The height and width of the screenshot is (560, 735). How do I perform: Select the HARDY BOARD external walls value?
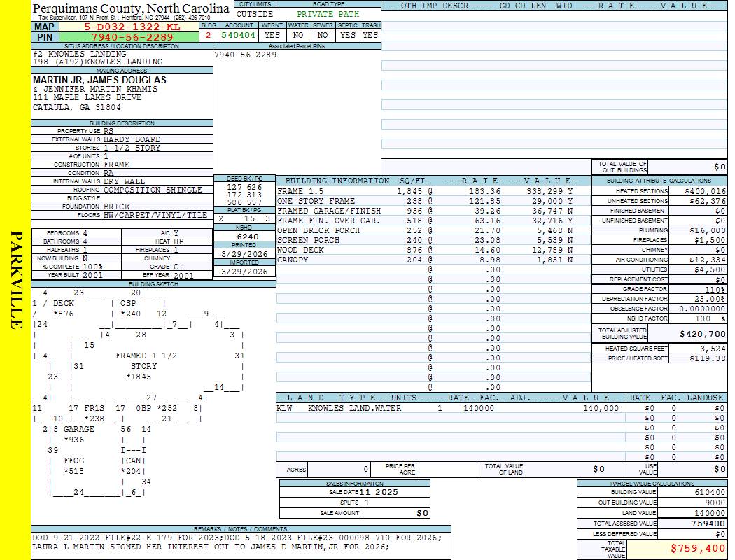[x=132, y=139]
